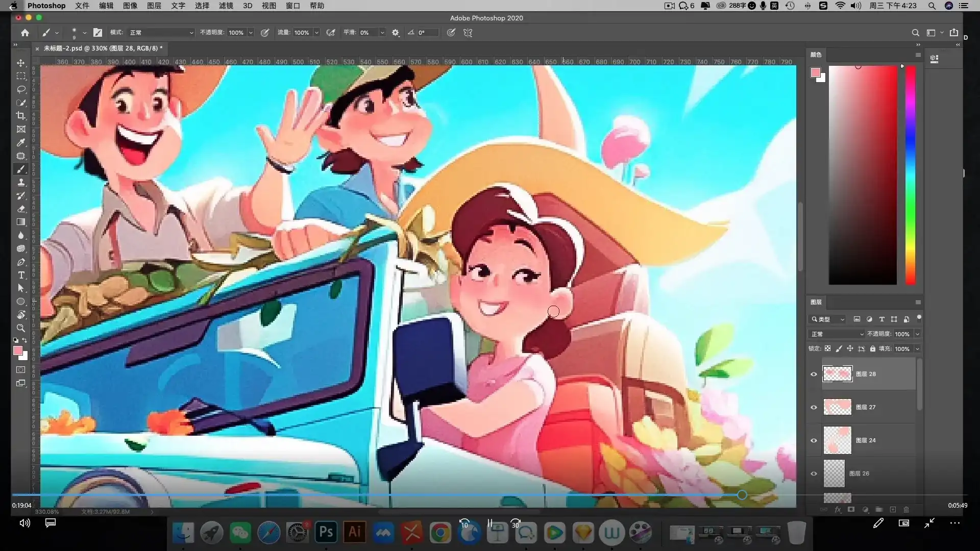Open the 图像 menu

(x=130, y=6)
